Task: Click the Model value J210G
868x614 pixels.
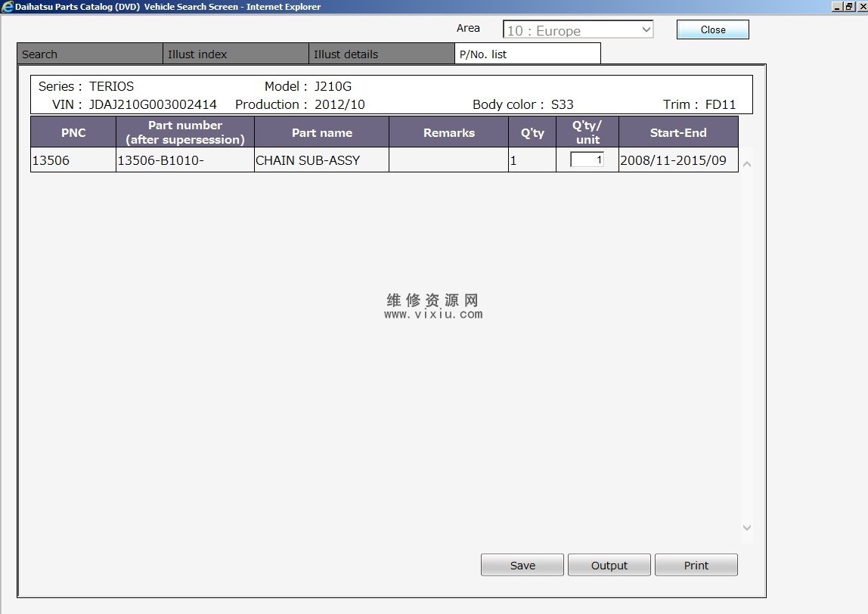Action: coord(333,86)
